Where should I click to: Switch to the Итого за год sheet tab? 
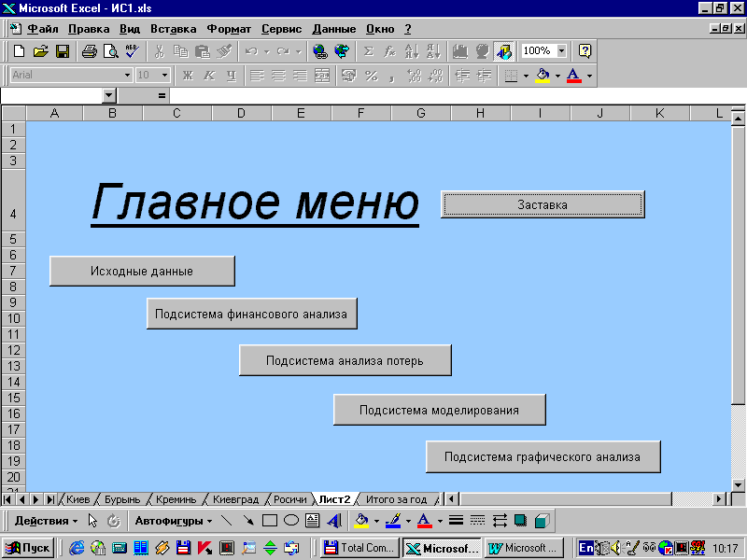396,499
